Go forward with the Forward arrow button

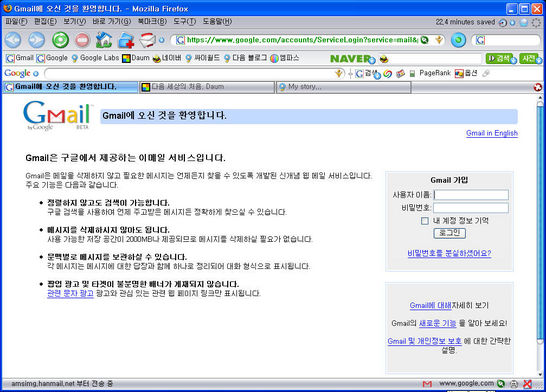point(36,40)
